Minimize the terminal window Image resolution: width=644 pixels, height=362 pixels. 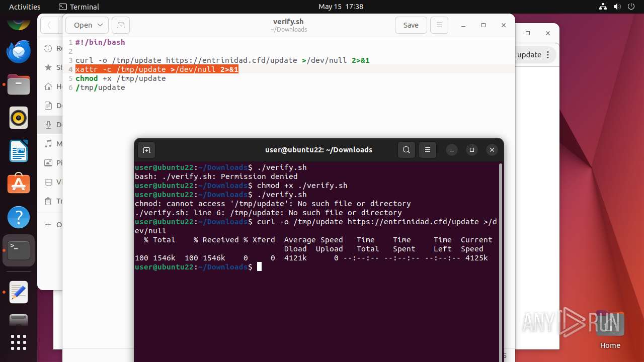click(x=452, y=150)
